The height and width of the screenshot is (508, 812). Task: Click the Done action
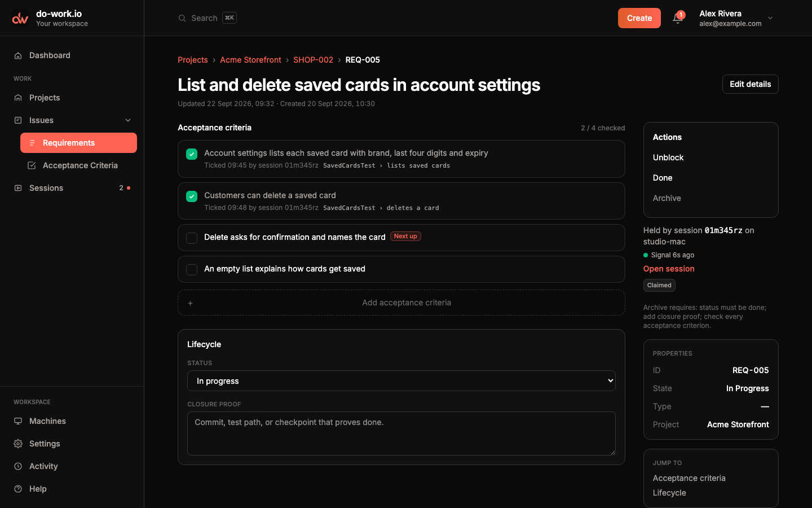663,178
